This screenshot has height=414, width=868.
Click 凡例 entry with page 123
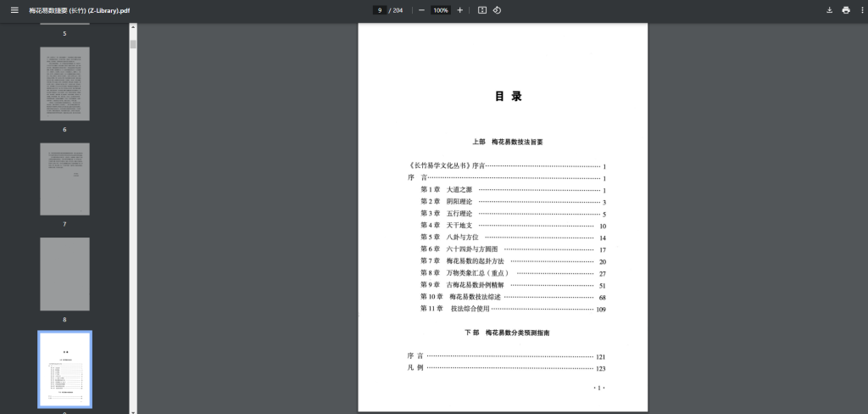pyautogui.click(x=507, y=368)
